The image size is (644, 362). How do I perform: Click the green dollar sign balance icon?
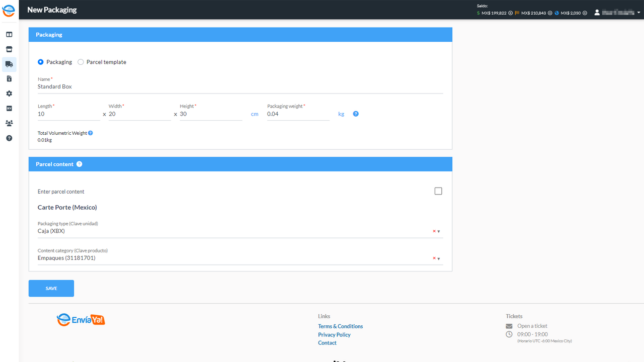pos(478,13)
